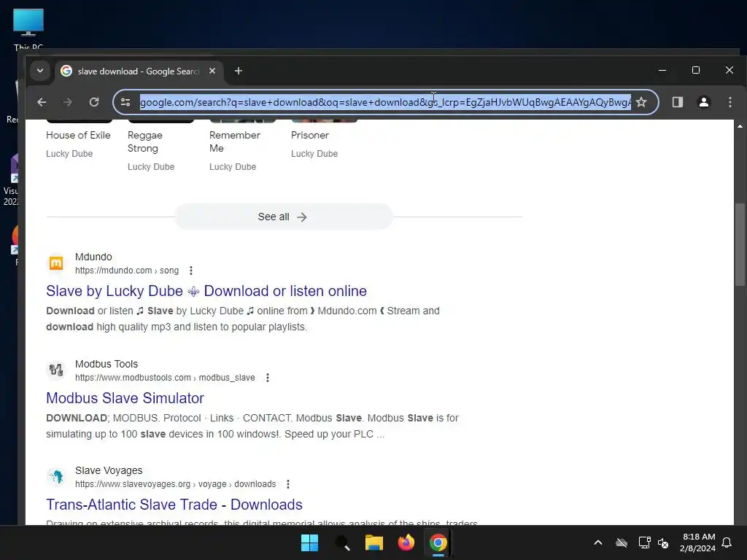Screen dimensions: 747x560
Task: Open taskbar Search
Action: coord(342,542)
